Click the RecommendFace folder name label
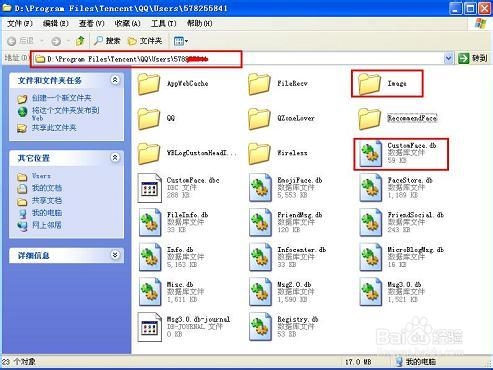The height and width of the screenshot is (370, 493). [412, 118]
